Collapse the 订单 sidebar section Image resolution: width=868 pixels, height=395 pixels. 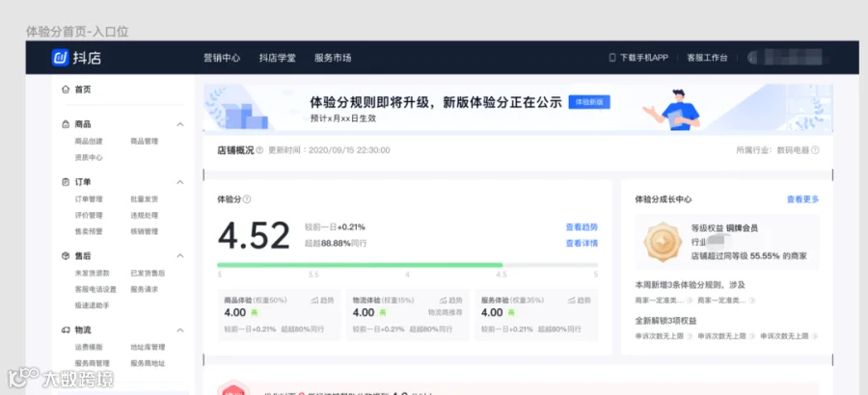point(180,182)
